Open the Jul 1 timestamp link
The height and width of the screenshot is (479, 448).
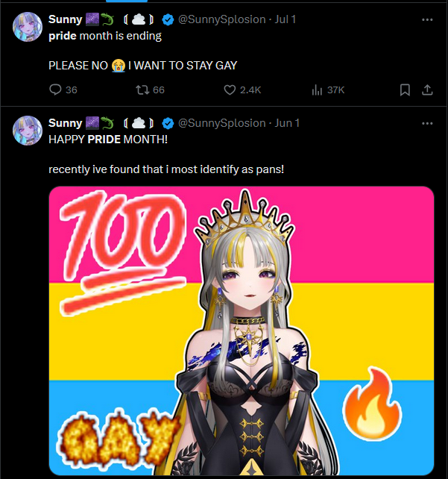coord(285,19)
